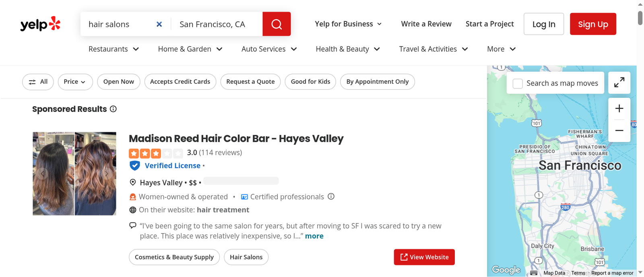Toggle the Accepts Credit Cards filter
Screen dimensions: 644x277
(x=180, y=82)
